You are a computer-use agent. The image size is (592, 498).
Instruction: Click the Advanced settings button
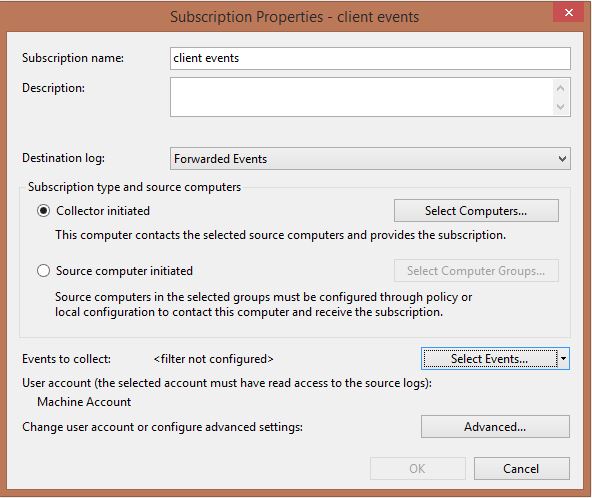click(495, 427)
